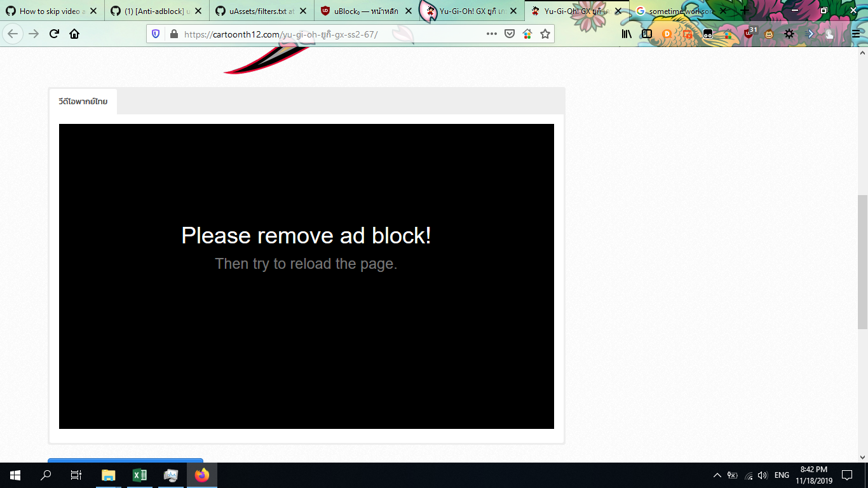This screenshot has height=488, width=868.
Task: Open Excel from the taskbar
Action: pos(140,475)
